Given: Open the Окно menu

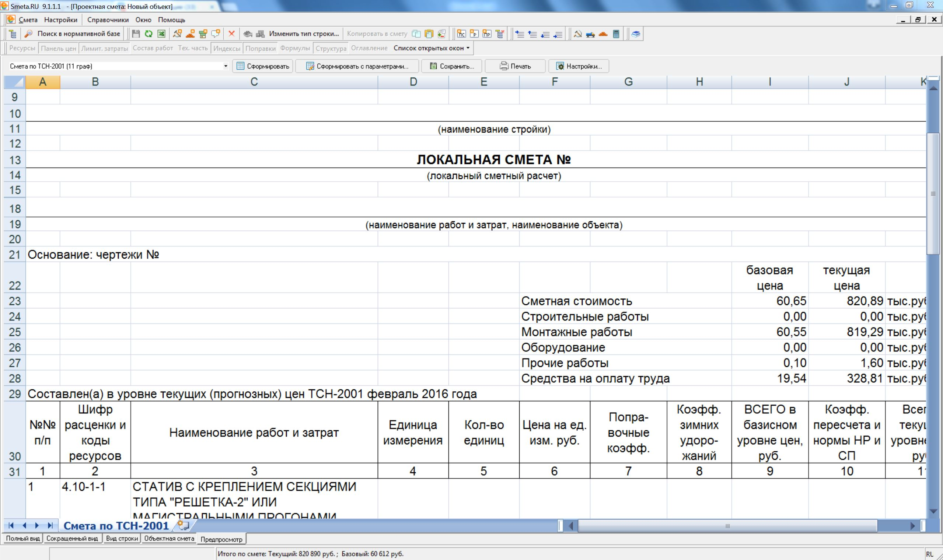Looking at the screenshot, I should (x=143, y=20).
